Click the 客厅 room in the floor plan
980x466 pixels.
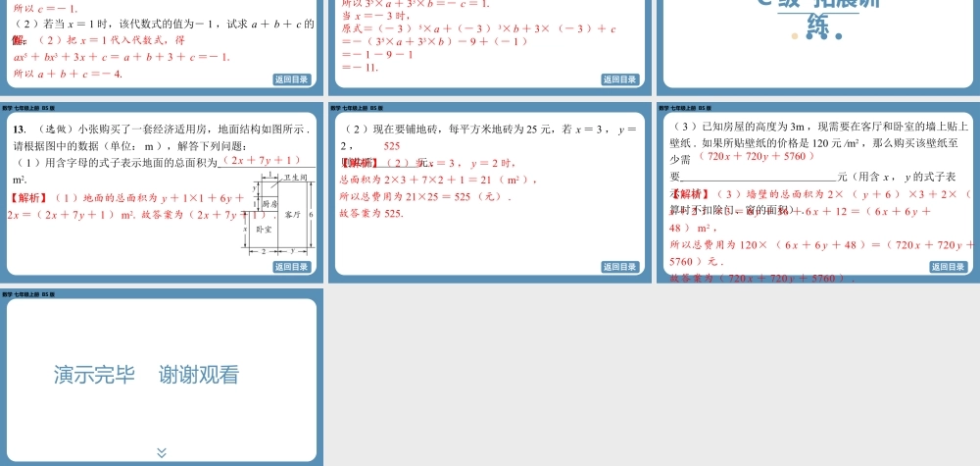click(x=292, y=214)
